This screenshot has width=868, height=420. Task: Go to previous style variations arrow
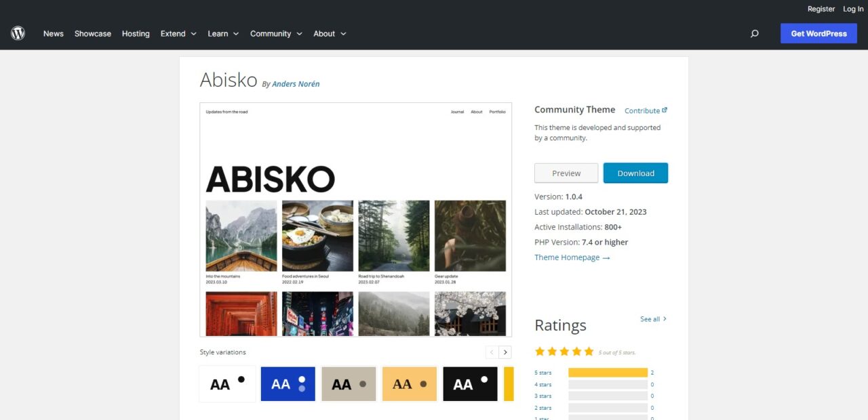tap(492, 352)
